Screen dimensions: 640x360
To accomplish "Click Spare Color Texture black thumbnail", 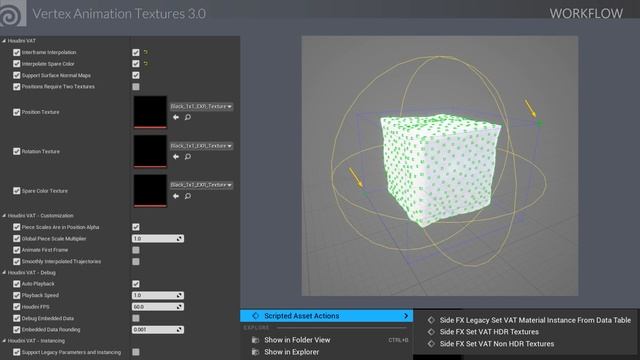I will pos(150,191).
